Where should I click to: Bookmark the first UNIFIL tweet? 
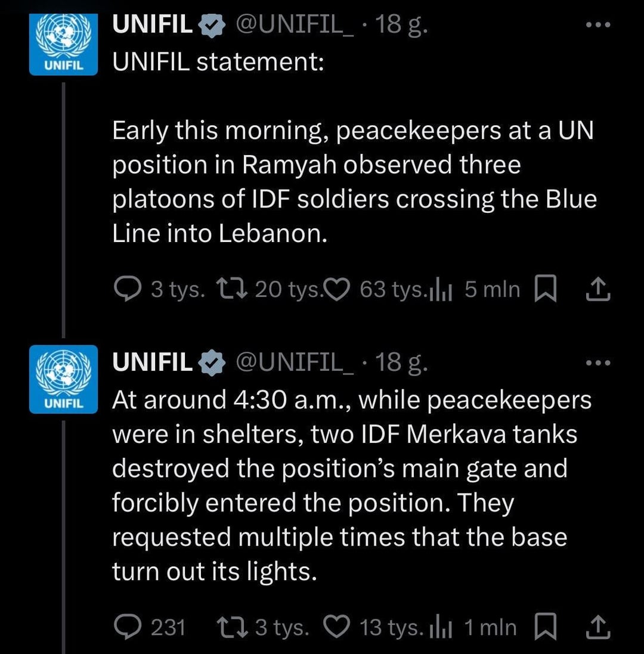pos(545,289)
